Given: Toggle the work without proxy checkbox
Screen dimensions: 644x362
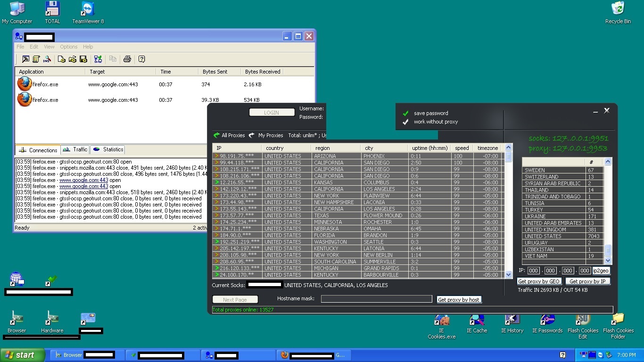Looking at the screenshot, I should point(405,122).
